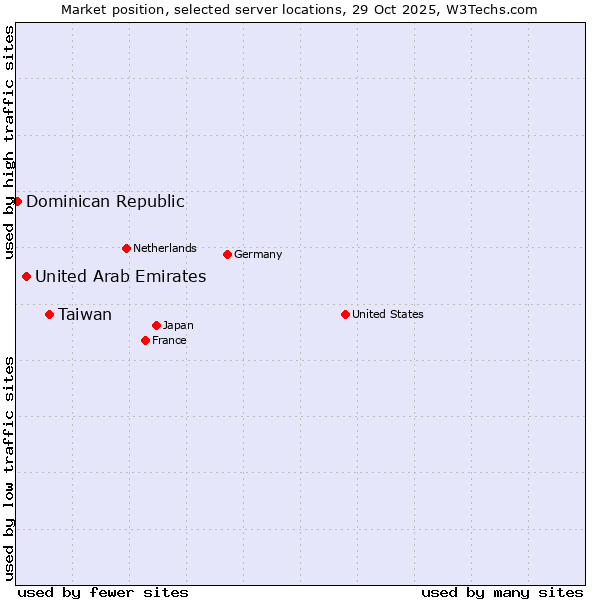Select the Netherlands red marker dot
Viewport: 600px width, 600px height.
coord(126,248)
